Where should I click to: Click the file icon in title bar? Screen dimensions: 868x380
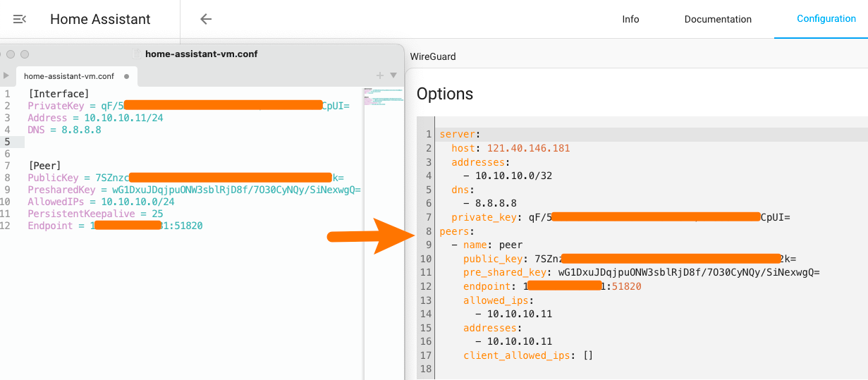click(x=138, y=54)
